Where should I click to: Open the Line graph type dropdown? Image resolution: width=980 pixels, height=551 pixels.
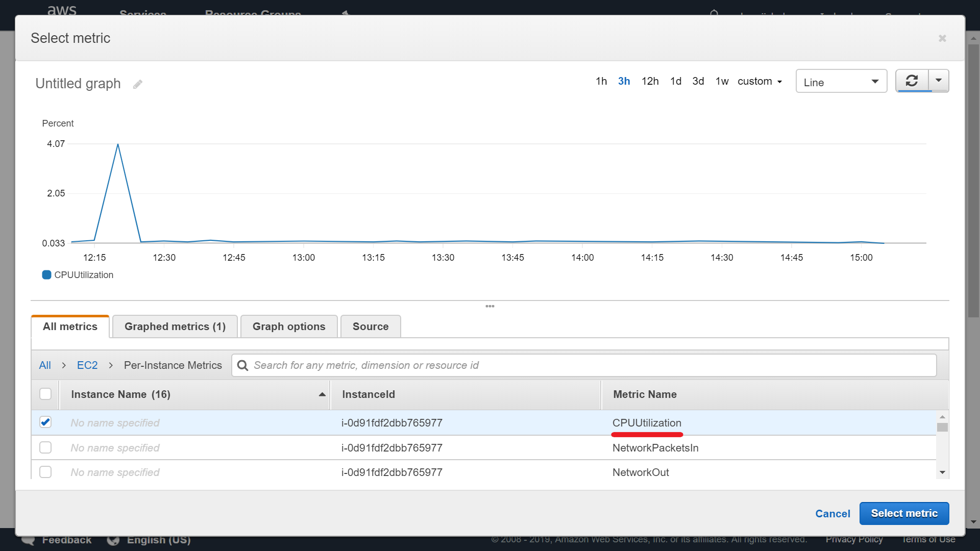841,82
